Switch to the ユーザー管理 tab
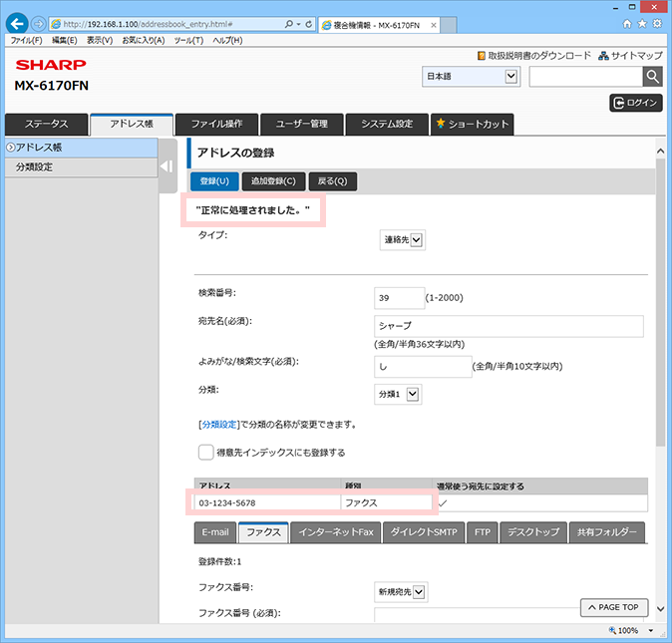Viewport: 672px width, 643px height. [302, 125]
